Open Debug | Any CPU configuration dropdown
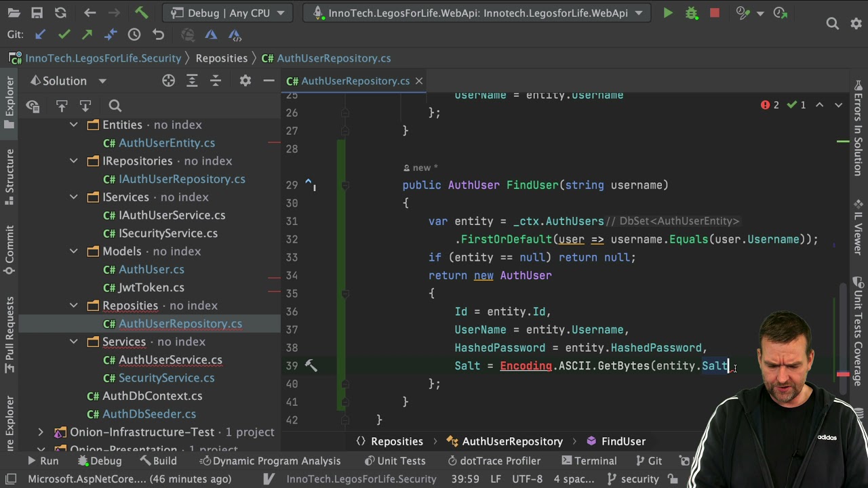Image resolution: width=868 pixels, height=488 pixels. point(226,13)
